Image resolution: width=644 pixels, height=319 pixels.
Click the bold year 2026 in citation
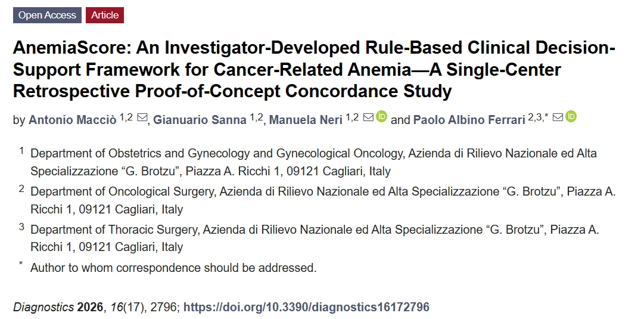[90, 307]
